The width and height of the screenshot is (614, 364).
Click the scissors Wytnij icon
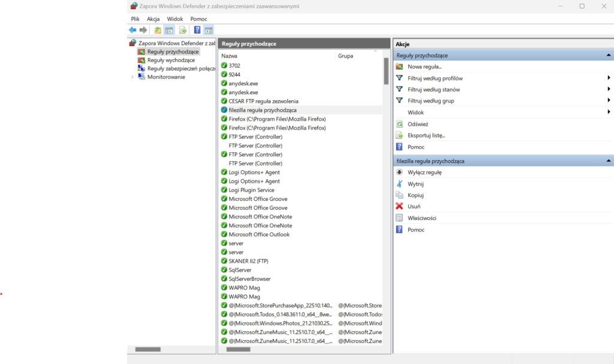tap(399, 183)
